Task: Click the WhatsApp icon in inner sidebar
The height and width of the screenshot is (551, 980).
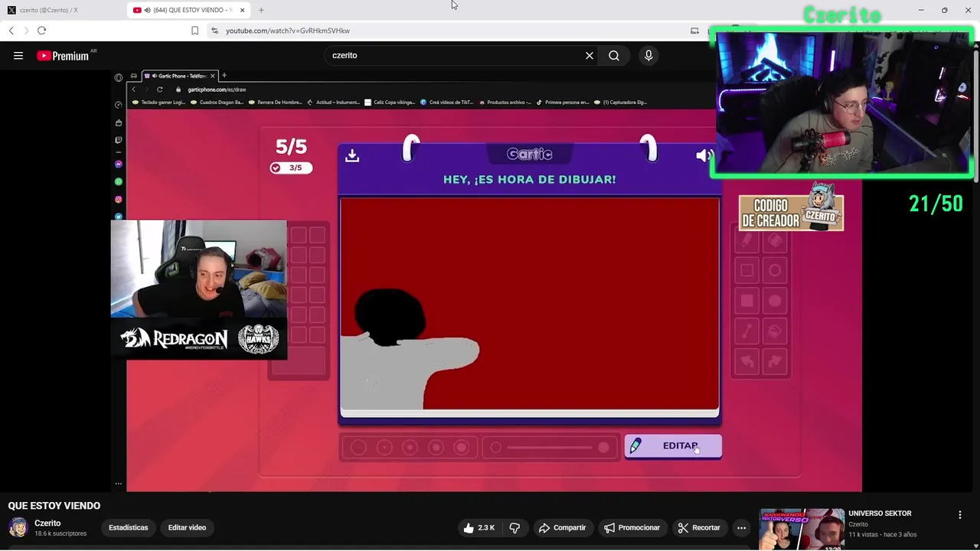Action: pos(118,181)
